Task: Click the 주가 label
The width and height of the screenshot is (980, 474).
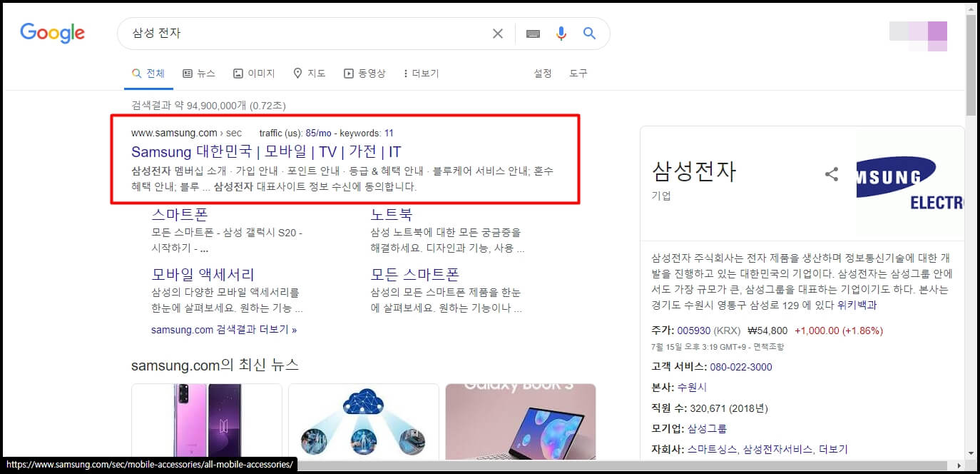Action: coord(663,331)
